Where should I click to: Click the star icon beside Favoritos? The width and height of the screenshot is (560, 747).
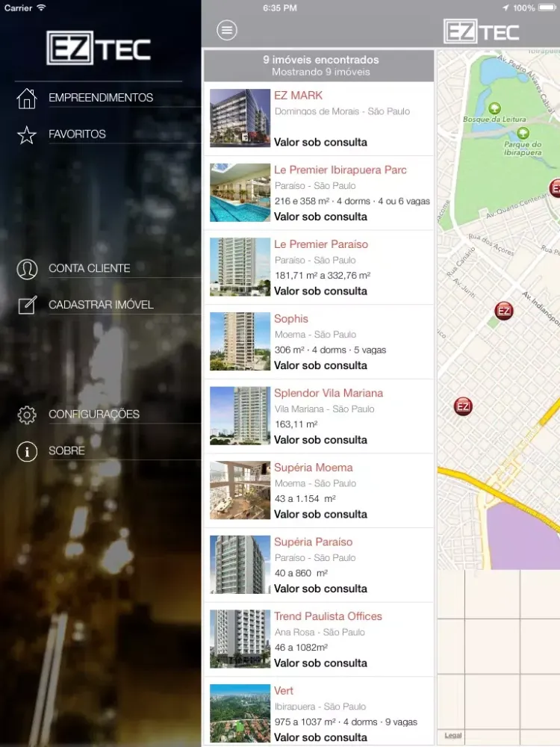pyautogui.click(x=27, y=135)
